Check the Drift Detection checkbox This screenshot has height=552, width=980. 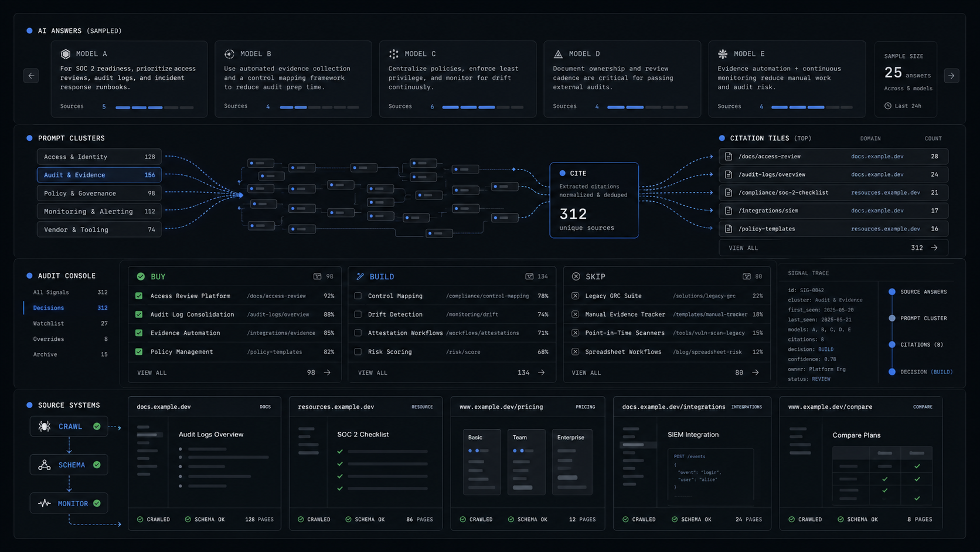coord(358,314)
